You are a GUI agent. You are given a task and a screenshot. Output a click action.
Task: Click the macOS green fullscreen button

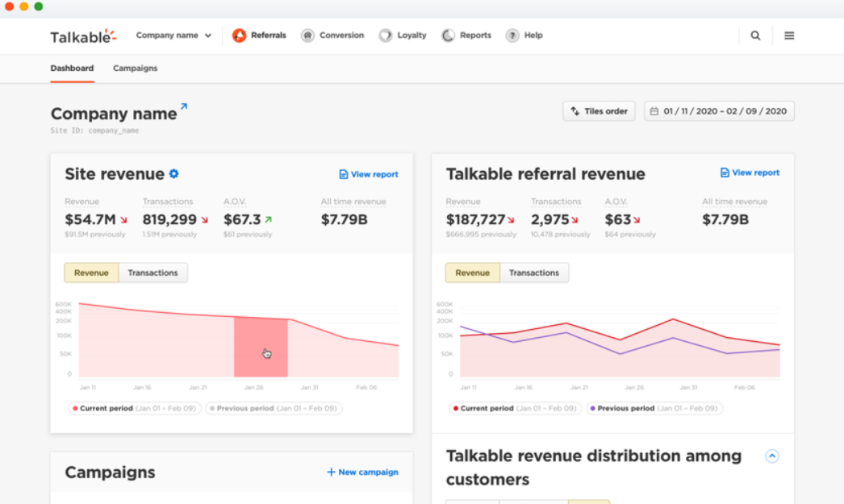[x=38, y=6]
